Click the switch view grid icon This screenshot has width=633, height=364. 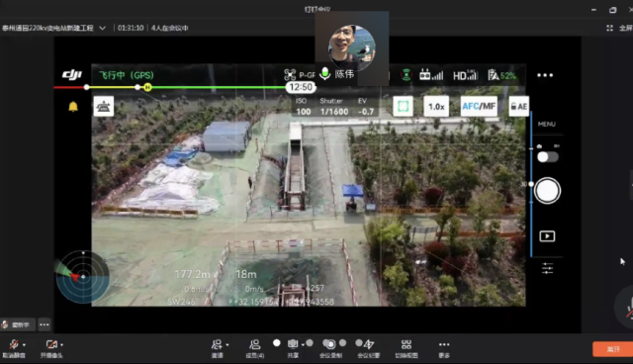(x=407, y=344)
